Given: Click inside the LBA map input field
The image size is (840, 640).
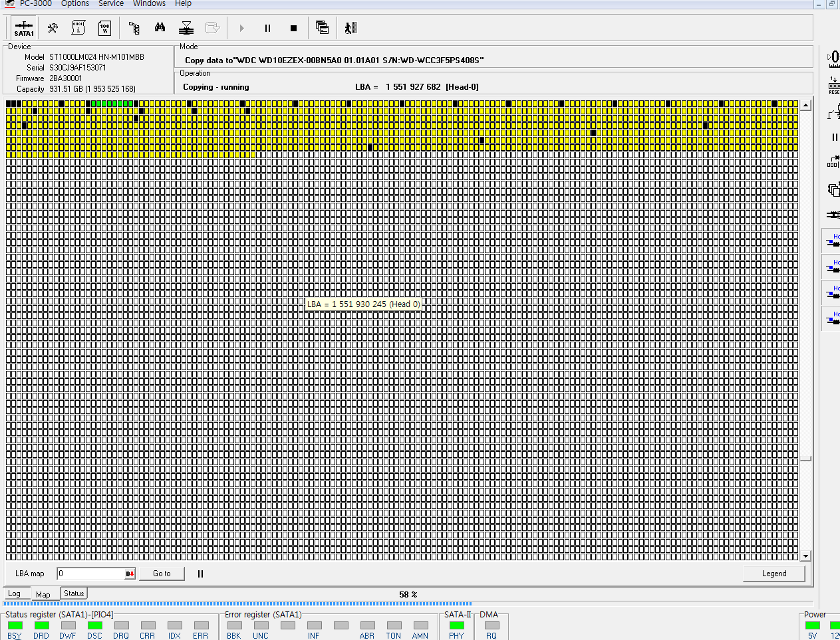Looking at the screenshot, I should (x=90, y=574).
